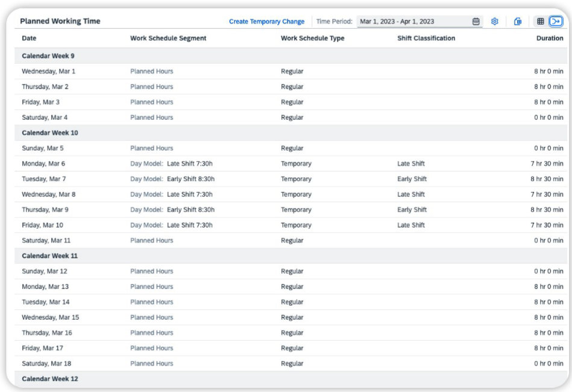The image size is (572, 392).
Task: Open the Time Period calendar picker
Action: [476, 22]
